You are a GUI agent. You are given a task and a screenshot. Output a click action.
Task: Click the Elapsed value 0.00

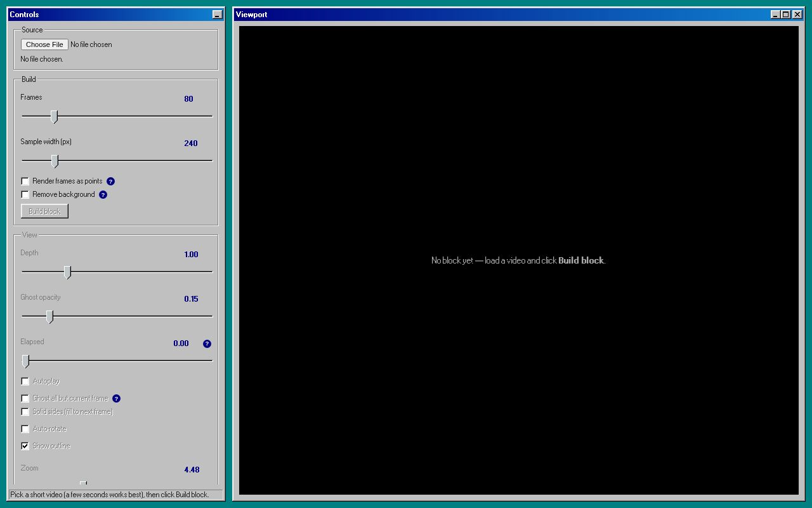pyautogui.click(x=181, y=344)
